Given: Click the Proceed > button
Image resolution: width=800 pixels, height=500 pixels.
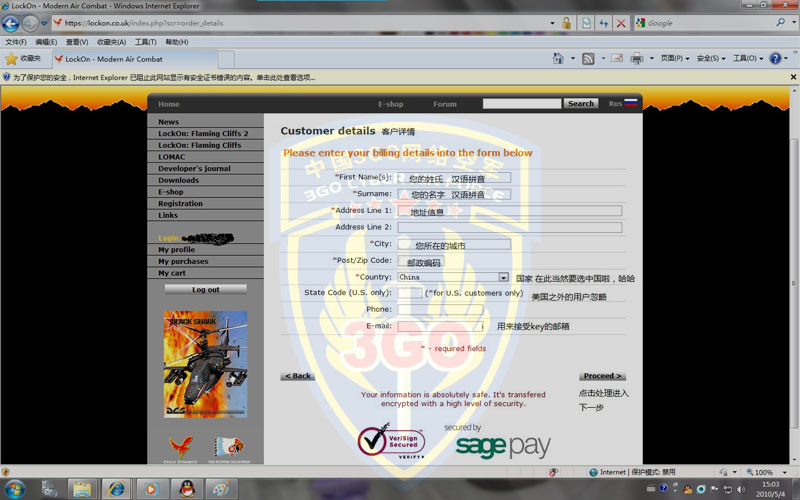Looking at the screenshot, I should (603, 376).
